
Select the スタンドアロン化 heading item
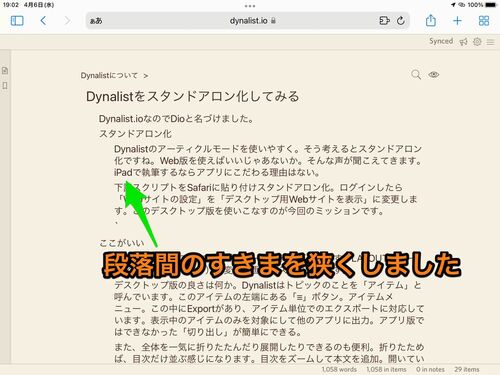tap(135, 134)
